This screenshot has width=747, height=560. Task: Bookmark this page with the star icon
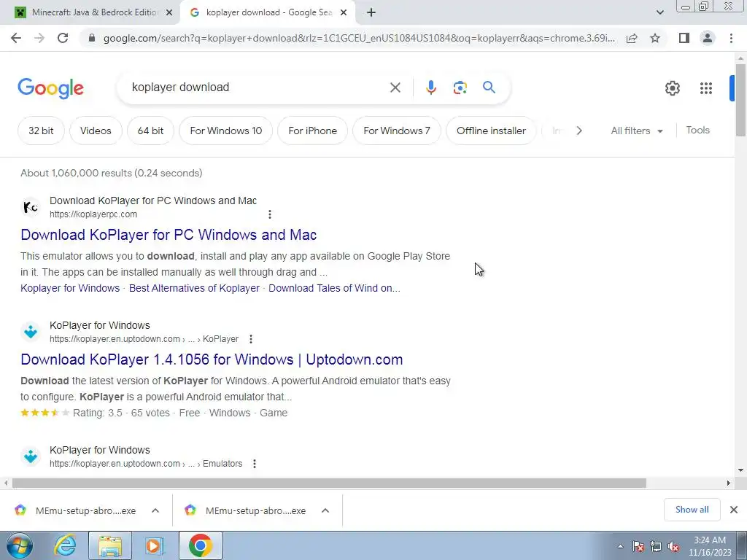[x=655, y=38]
